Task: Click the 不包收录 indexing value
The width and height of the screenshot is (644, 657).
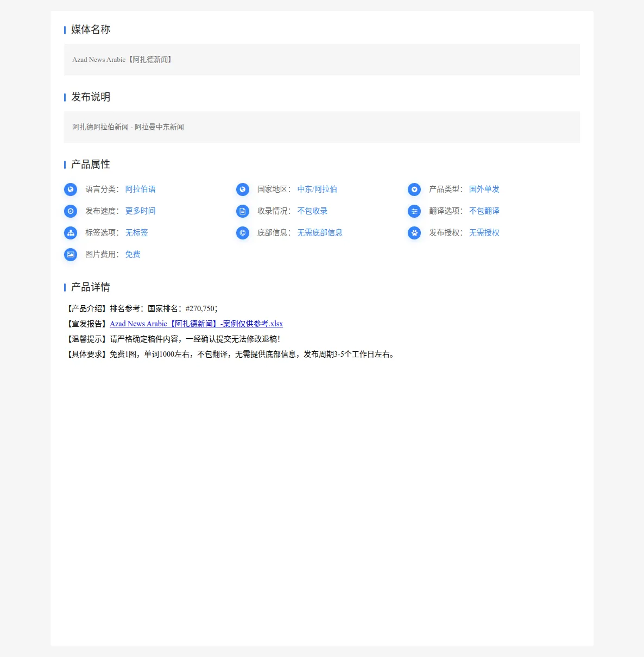Action: pyautogui.click(x=312, y=211)
